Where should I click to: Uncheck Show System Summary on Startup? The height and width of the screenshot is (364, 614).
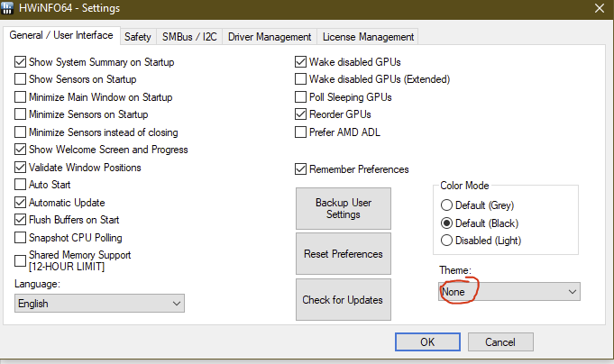coord(20,62)
